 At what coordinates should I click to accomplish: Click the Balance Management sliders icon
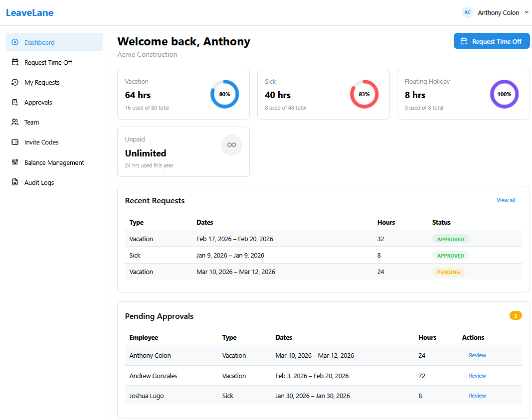point(15,162)
